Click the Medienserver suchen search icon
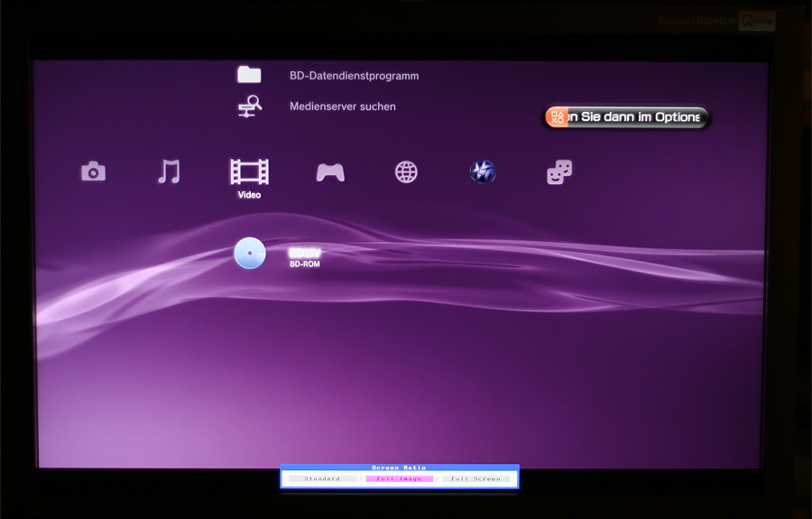Image resolution: width=812 pixels, height=519 pixels. (250, 107)
